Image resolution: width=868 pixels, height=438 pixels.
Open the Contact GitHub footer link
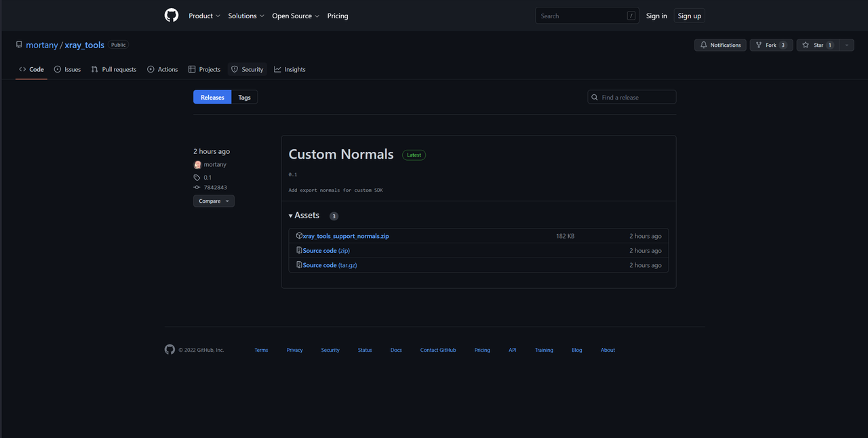point(438,350)
